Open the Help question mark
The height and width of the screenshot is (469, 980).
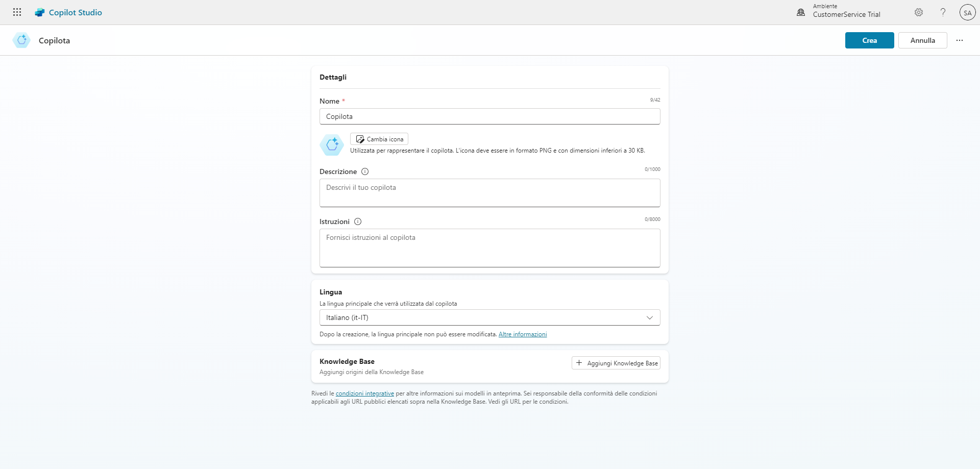pyautogui.click(x=943, y=12)
